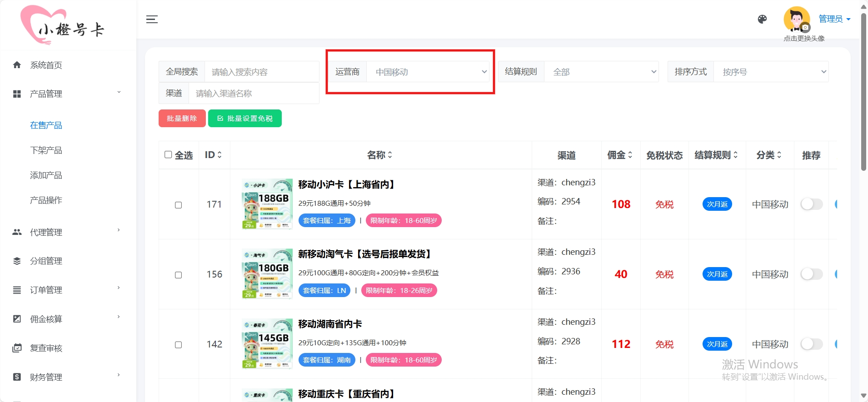Screen dimensions: 868x402
Task: Click the 复查审核 calendar-check icon
Action: pos(17,348)
